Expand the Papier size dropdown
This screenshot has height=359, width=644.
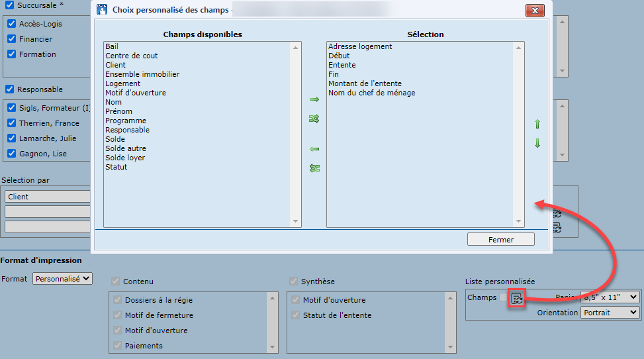point(610,297)
